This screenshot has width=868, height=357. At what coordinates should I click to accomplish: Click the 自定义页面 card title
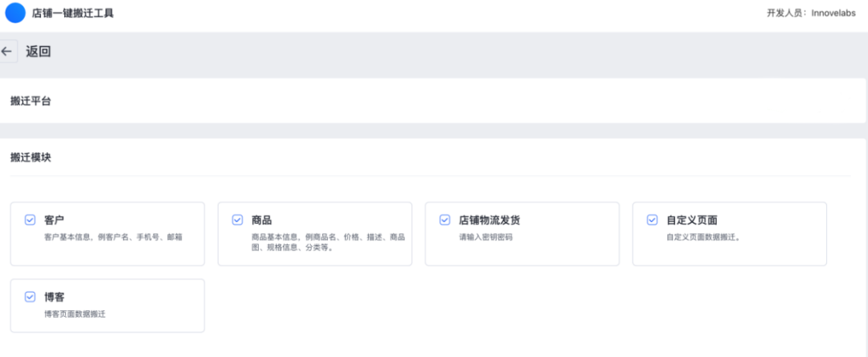coord(692,220)
